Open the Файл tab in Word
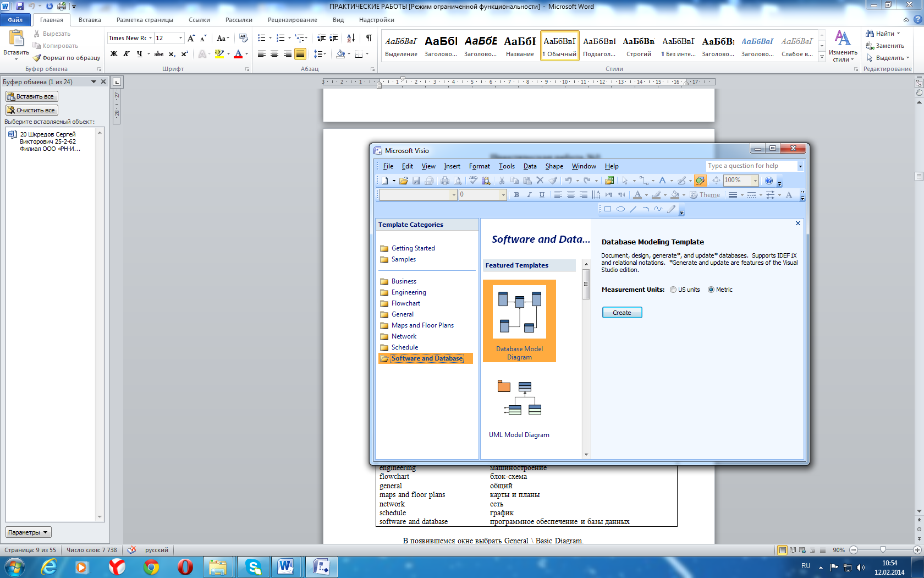 click(x=15, y=20)
